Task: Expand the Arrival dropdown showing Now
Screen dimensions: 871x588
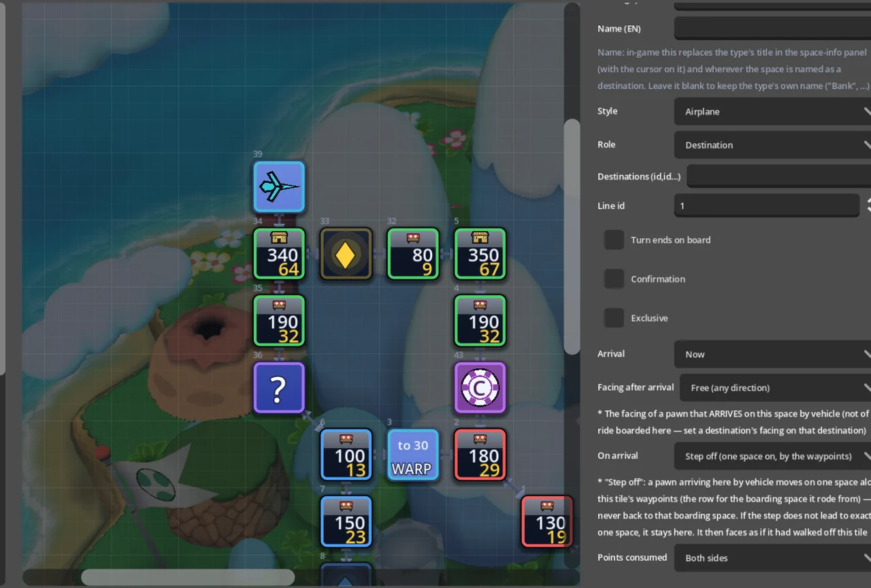Action: pyautogui.click(x=772, y=355)
